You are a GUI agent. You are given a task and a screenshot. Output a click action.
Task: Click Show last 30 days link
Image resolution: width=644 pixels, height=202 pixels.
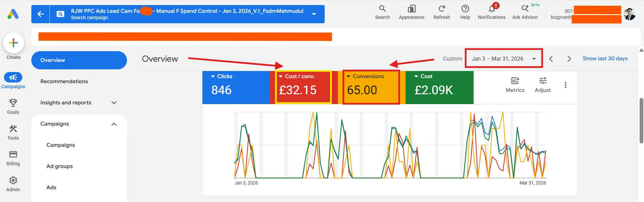605,59
